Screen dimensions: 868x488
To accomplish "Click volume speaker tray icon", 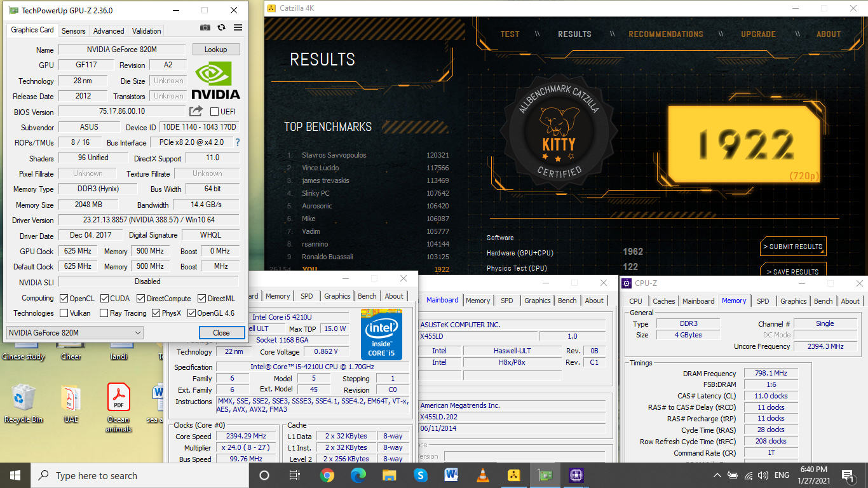I will click(763, 475).
